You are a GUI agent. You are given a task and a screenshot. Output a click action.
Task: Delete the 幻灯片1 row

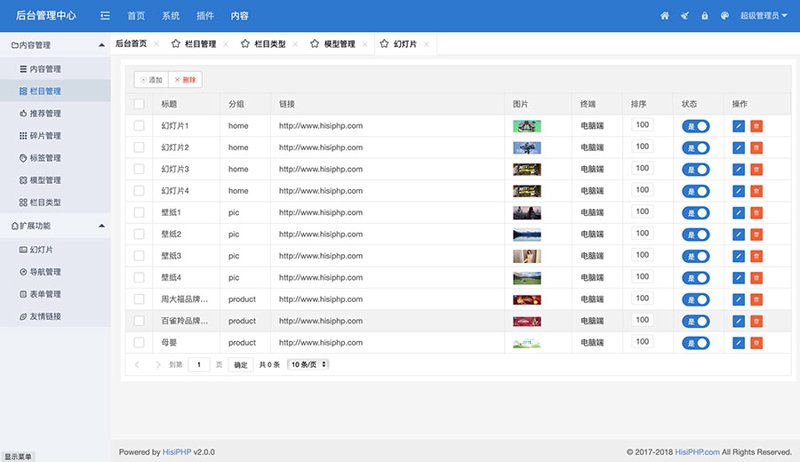(757, 126)
